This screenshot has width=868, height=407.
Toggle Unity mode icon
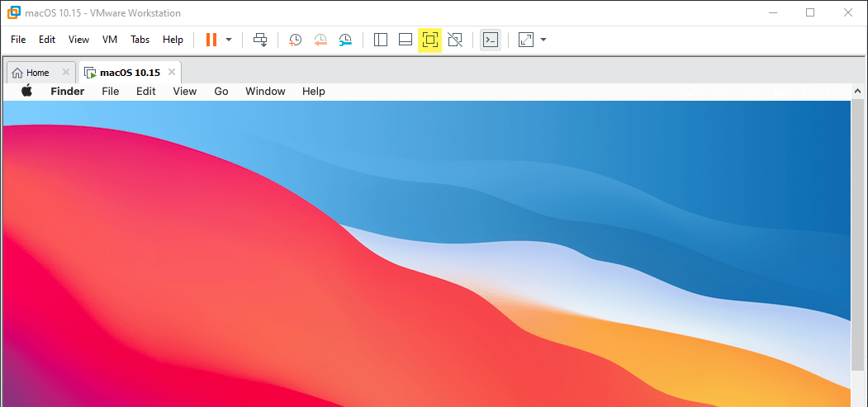[x=455, y=40]
